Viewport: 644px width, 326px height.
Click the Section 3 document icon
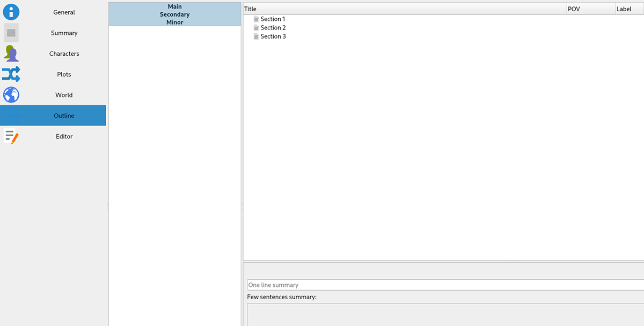256,36
